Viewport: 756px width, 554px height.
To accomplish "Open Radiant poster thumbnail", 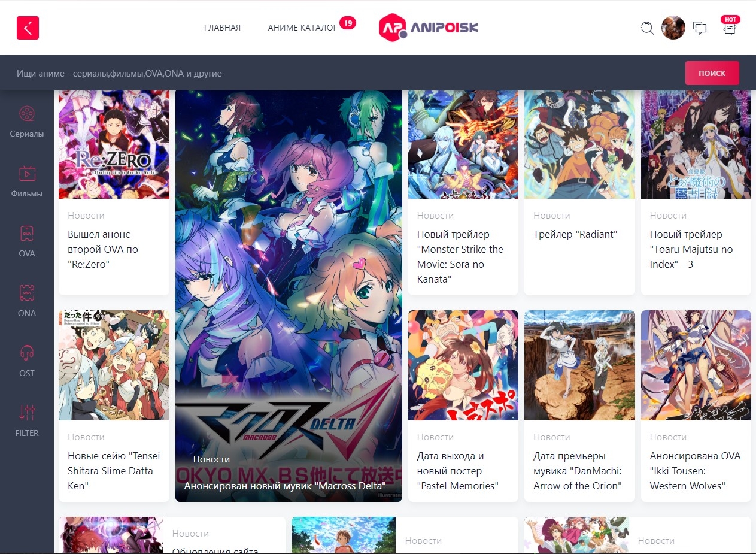I will (x=579, y=144).
